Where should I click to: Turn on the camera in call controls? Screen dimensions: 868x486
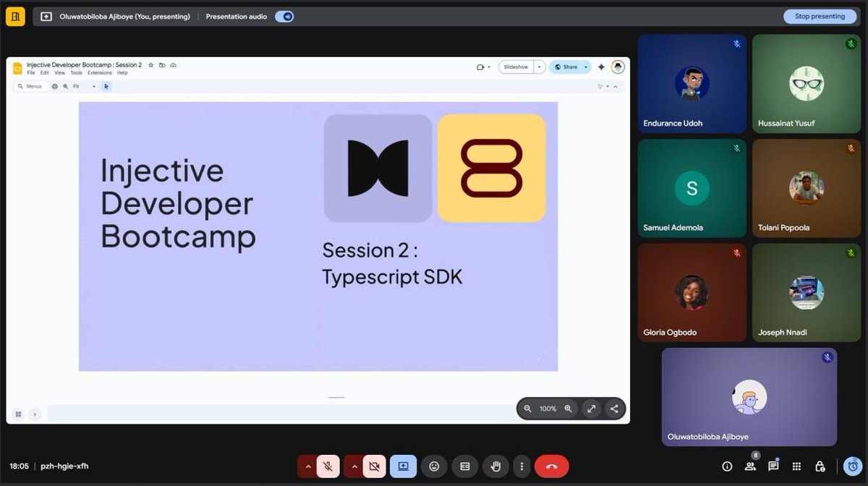tap(374, 466)
